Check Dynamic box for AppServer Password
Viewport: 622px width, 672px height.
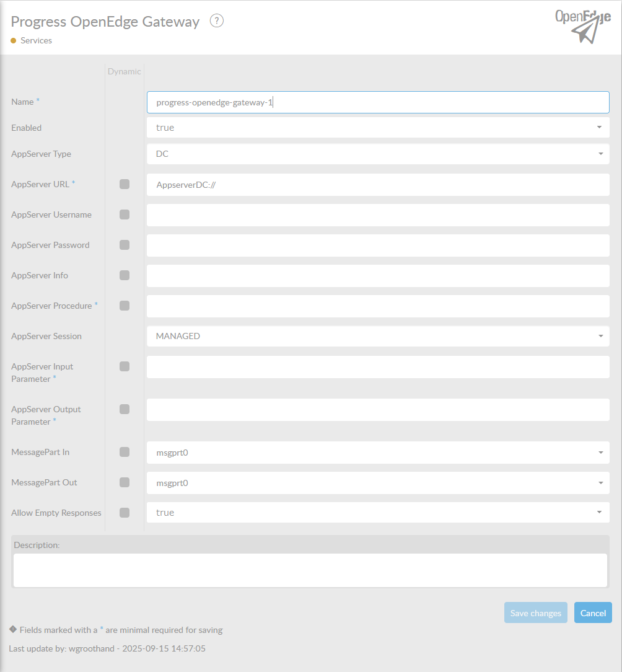coord(125,245)
